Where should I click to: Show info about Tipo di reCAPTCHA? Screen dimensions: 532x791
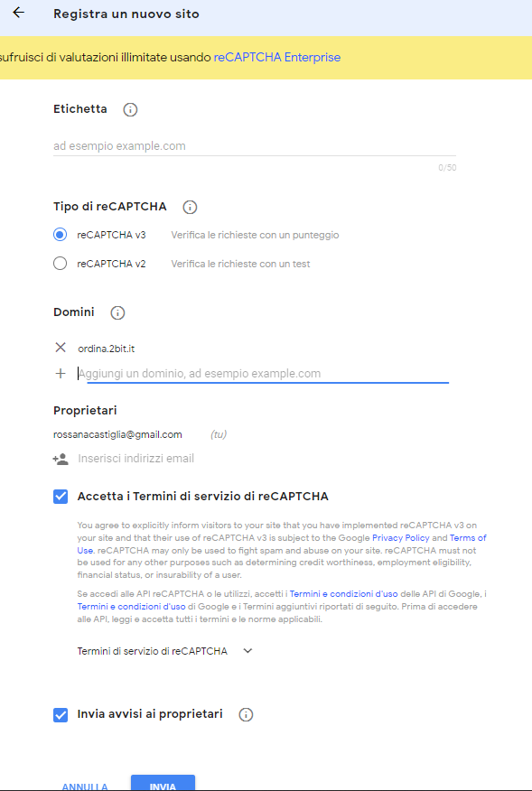click(190, 207)
